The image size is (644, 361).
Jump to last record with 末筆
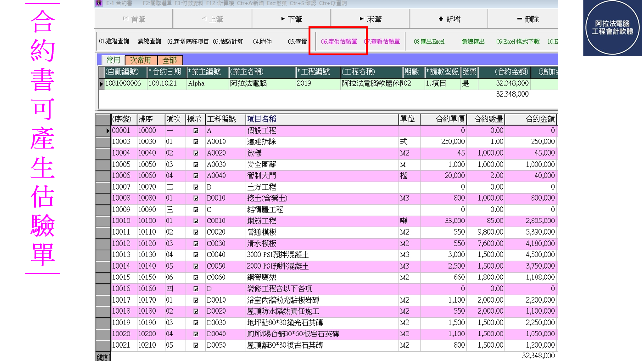point(369,19)
